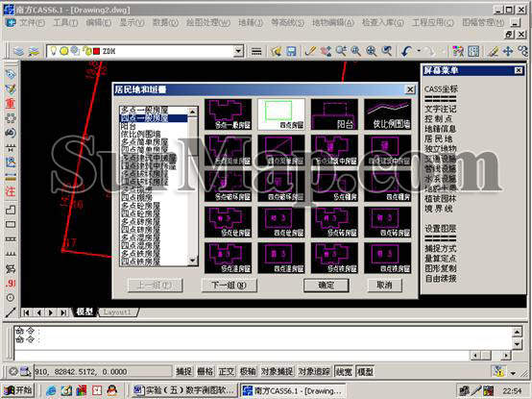Click the pen-on-paper icon near toolbar end

[x=493, y=51]
